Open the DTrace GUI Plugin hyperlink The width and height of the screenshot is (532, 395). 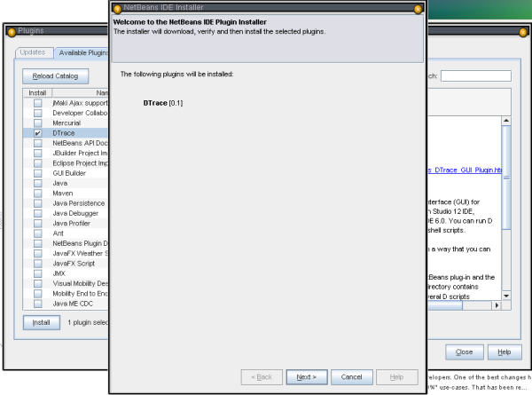tap(465, 170)
